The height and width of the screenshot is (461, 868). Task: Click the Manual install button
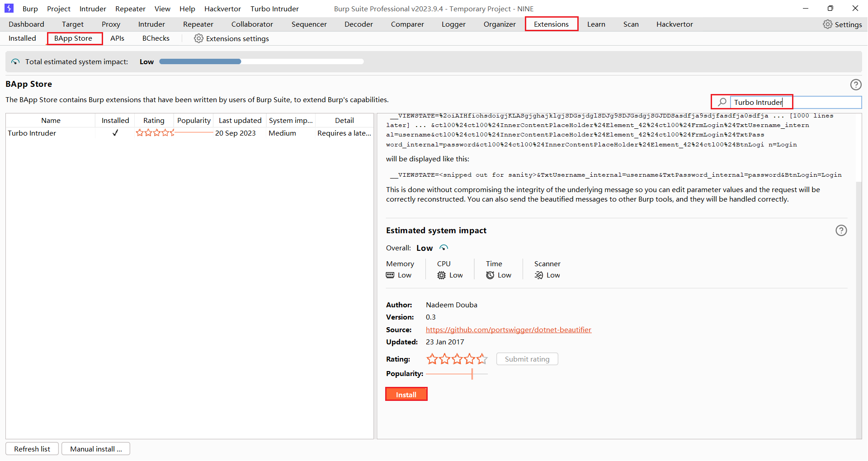[96, 449]
